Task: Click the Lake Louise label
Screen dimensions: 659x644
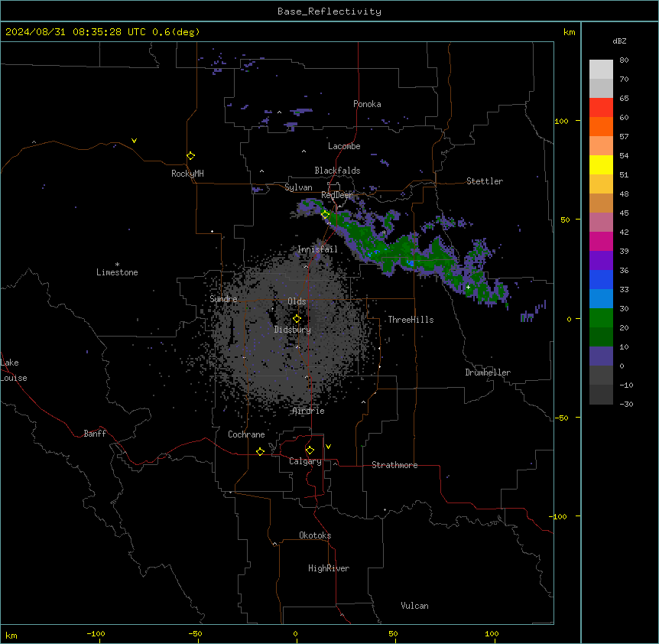Action: (x=14, y=370)
